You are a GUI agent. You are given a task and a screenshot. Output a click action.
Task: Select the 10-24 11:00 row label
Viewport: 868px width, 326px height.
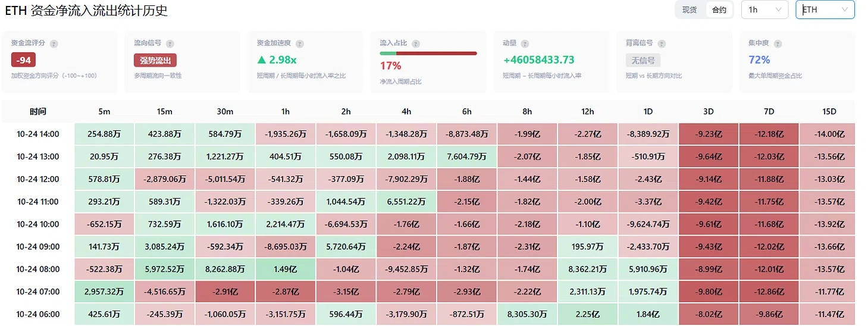click(38, 202)
